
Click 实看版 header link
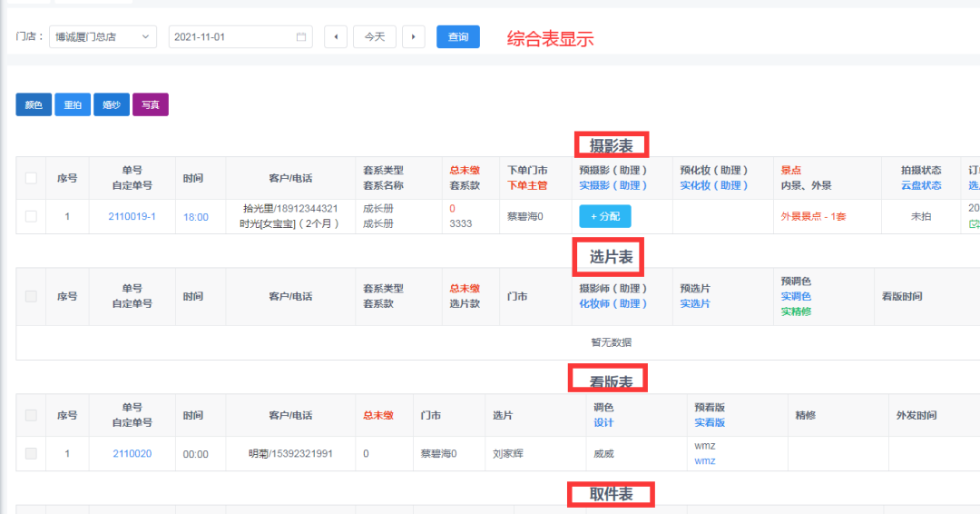(710, 422)
